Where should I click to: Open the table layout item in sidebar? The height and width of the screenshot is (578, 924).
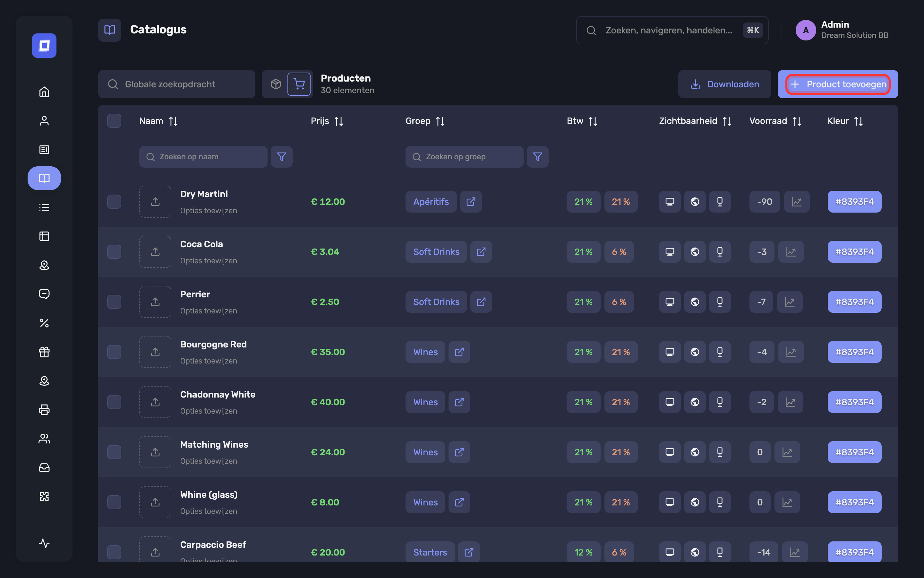(x=44, y=236)
